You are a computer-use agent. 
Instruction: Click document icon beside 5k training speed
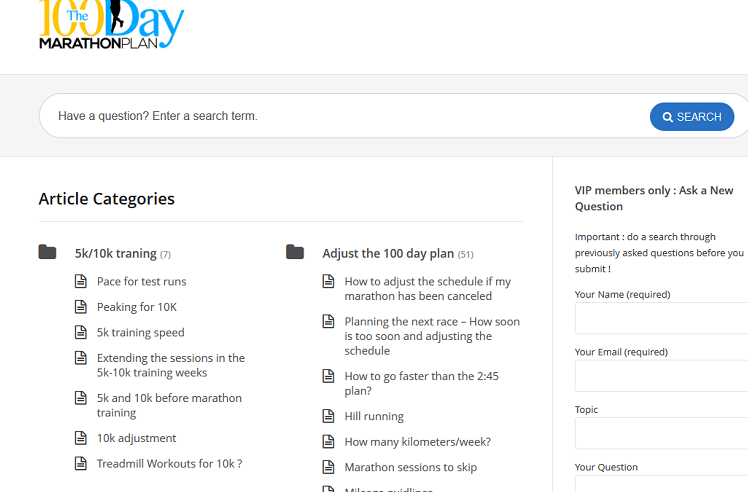click(x=81, y=332)
